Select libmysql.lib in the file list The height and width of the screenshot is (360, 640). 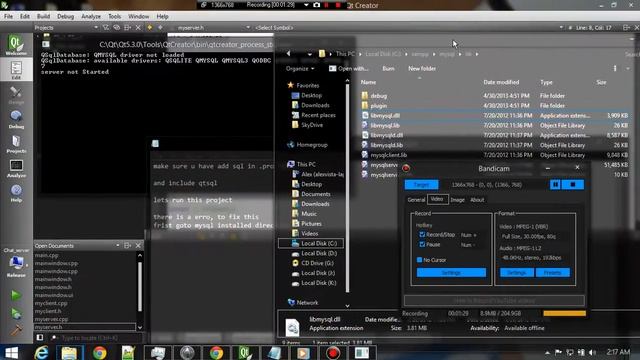(x=385, y=125)
